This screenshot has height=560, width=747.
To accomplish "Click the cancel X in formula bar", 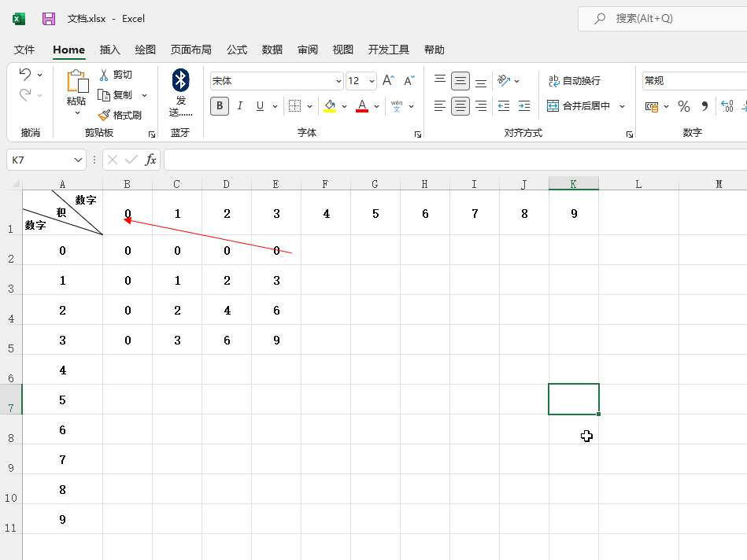I will 113,160.
